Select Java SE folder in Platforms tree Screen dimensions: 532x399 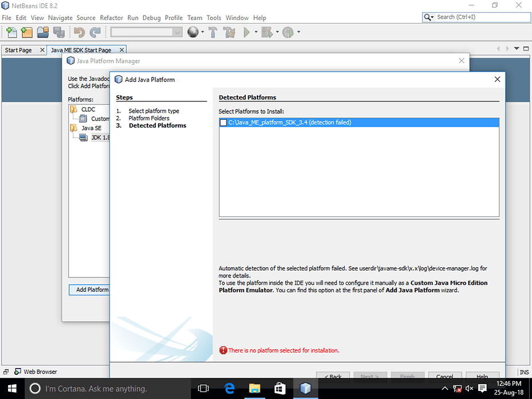coord(91,128)
